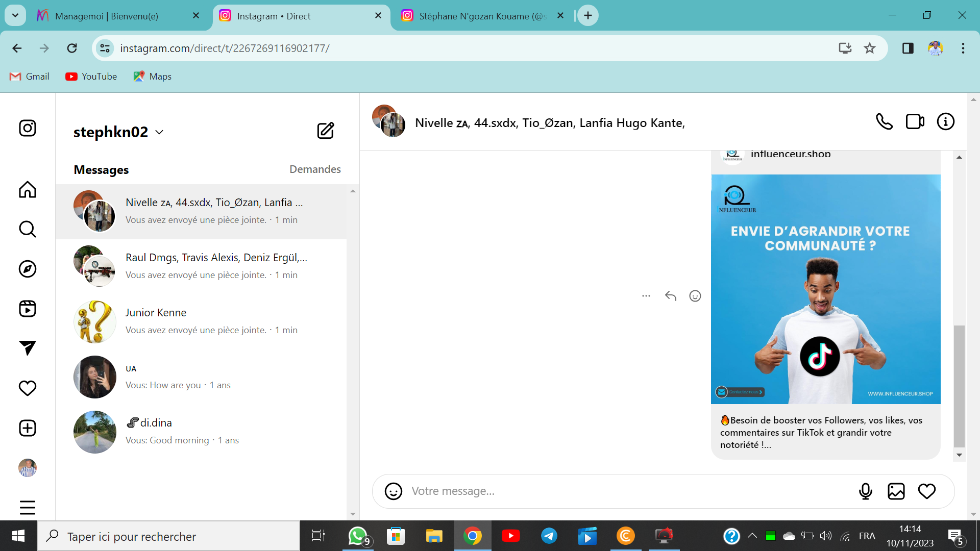Attach a photo with the image icon

pyautogui.click(x=896, y=491)
